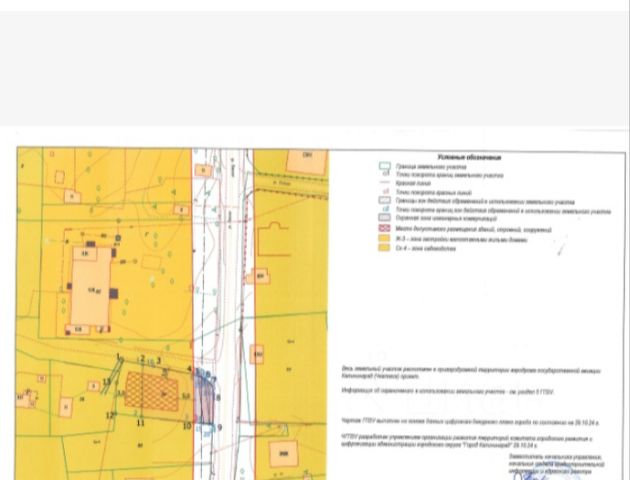Image resolution: width=630 pixels, height=480 pixels.
Task: Click boundary point number 13 on map
Action: pos(106,382)
